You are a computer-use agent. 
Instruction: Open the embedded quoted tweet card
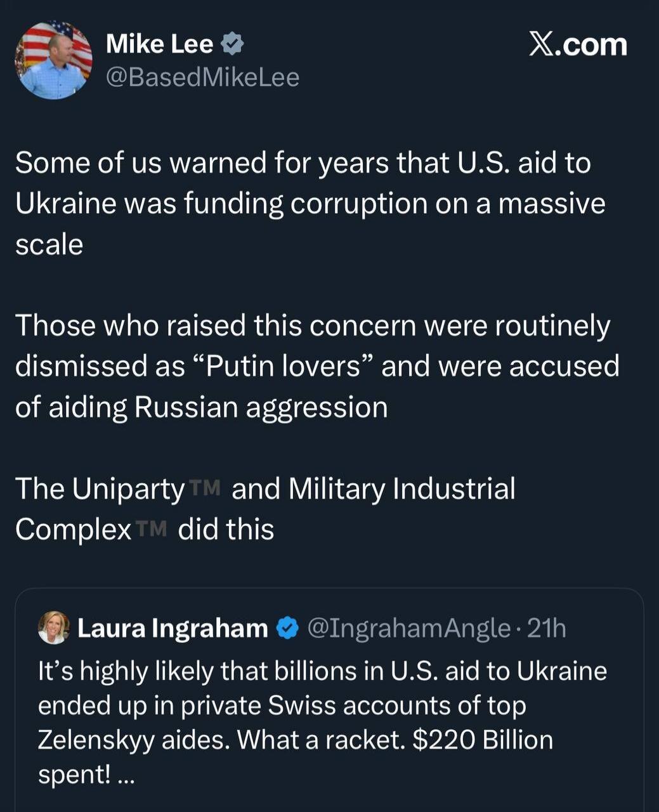pos(329,698)
